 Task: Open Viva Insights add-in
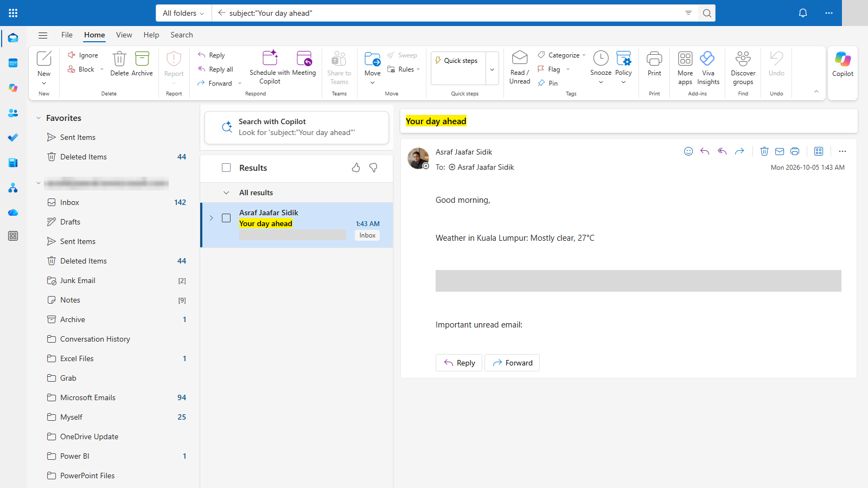pyautogui.click(x=708, y=67)
